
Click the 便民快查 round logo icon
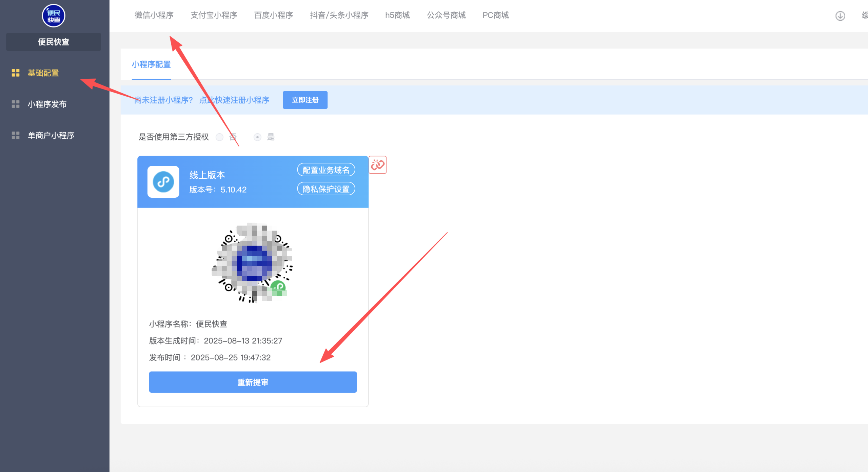tap(54, 16)
